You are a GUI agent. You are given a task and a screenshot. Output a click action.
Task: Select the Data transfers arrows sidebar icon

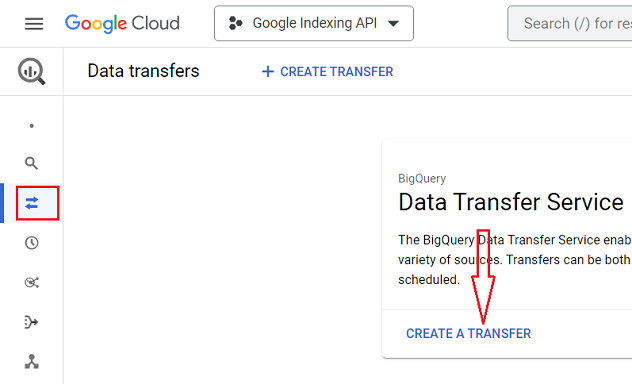(32, 203)
